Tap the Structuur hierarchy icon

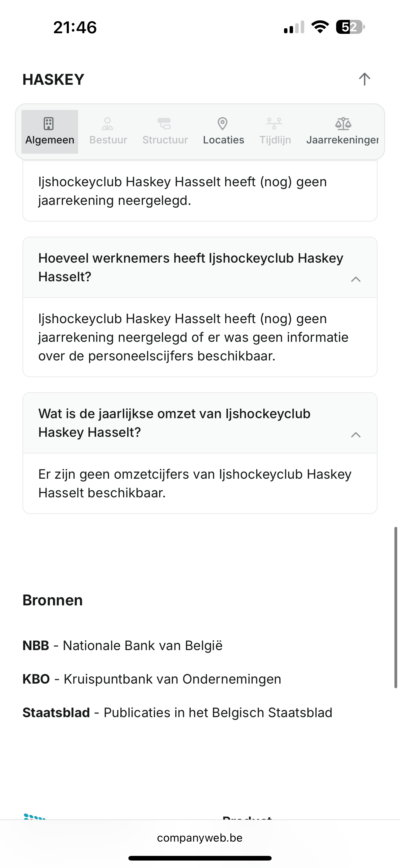click(164, 124)
